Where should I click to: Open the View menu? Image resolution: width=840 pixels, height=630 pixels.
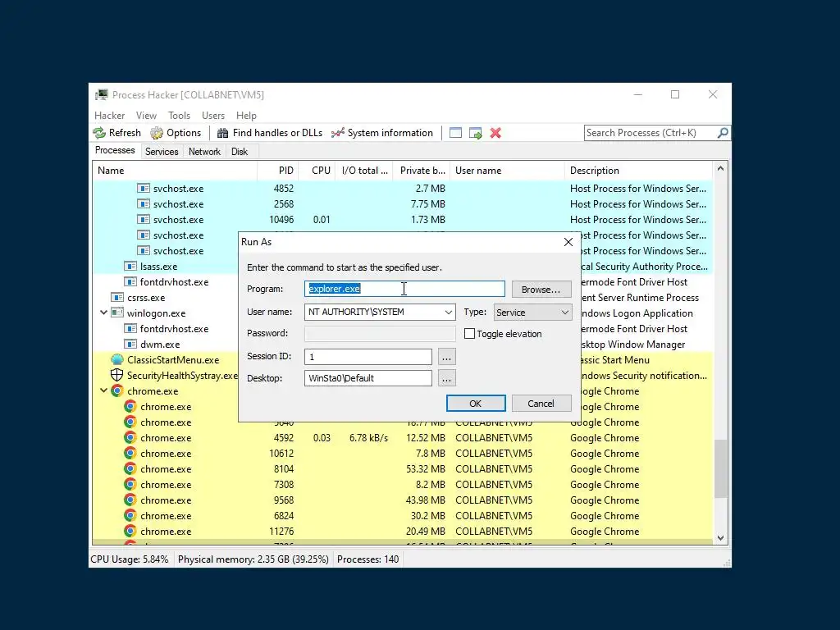coord(146,116)
